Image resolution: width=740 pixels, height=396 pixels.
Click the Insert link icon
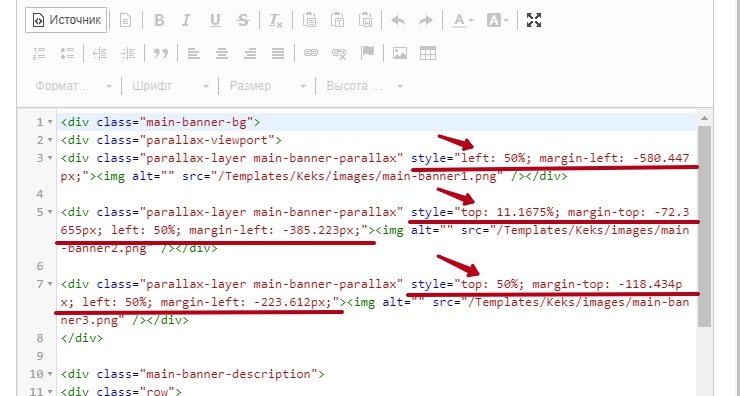(x=311, y=53)
